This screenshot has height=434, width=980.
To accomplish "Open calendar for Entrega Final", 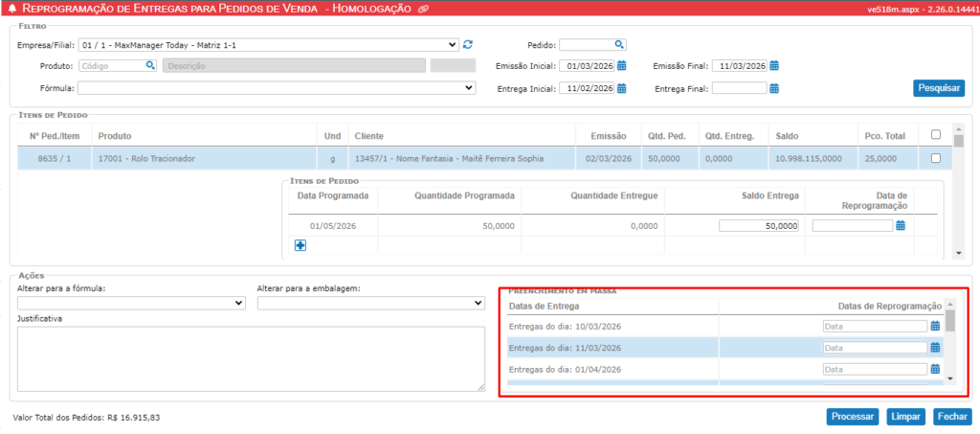I will pyautogui.click(x=775, y=88).
